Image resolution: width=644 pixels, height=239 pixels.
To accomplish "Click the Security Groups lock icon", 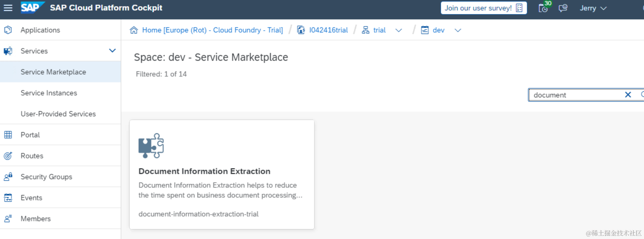I will point(8,177).
